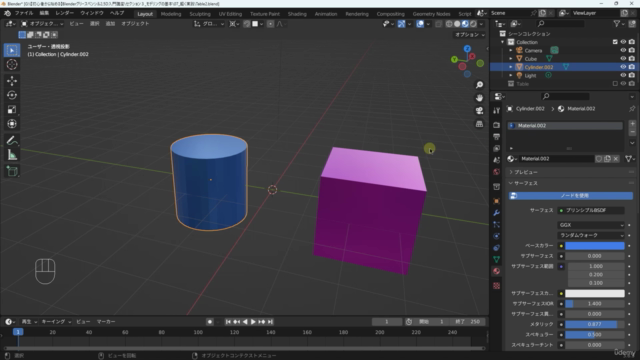Switch to the UV Editing workspace tab

coord(230,14)
